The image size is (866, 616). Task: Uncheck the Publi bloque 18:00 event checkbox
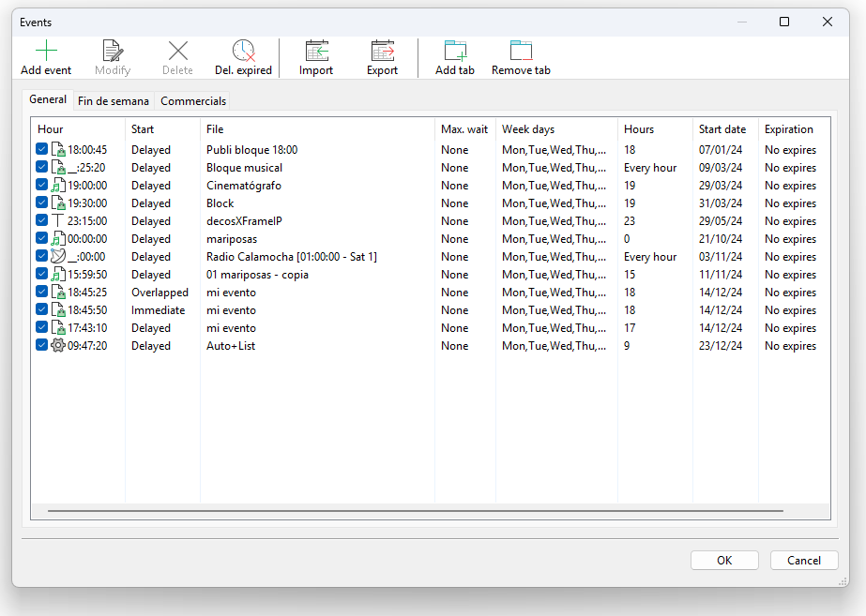(42, 150)
